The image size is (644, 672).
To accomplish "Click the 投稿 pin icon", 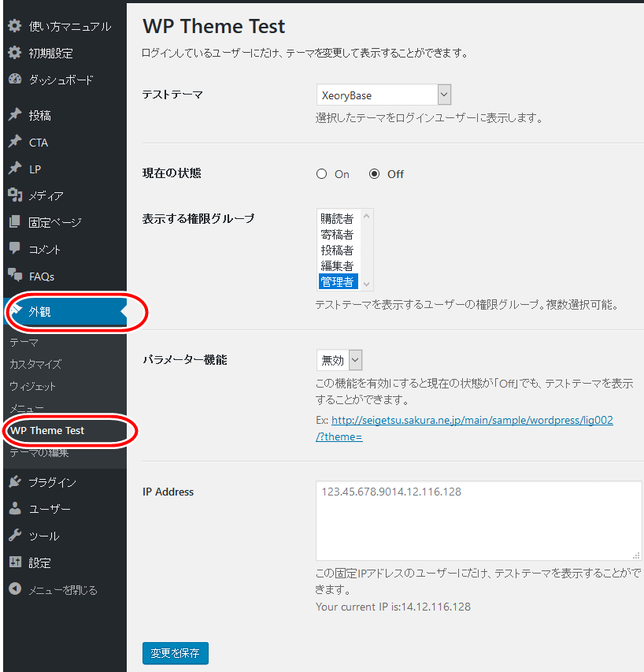I will click(x=14, y=114).
